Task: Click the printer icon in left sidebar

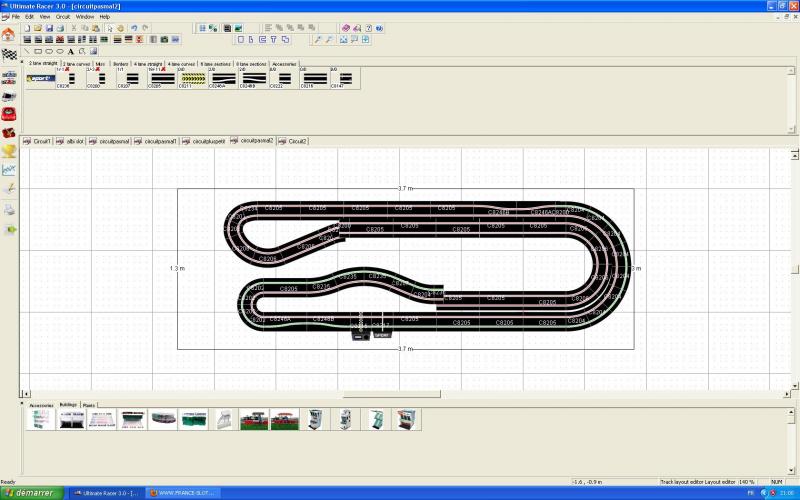Action: pyautogui.click(x=9, y=210)
